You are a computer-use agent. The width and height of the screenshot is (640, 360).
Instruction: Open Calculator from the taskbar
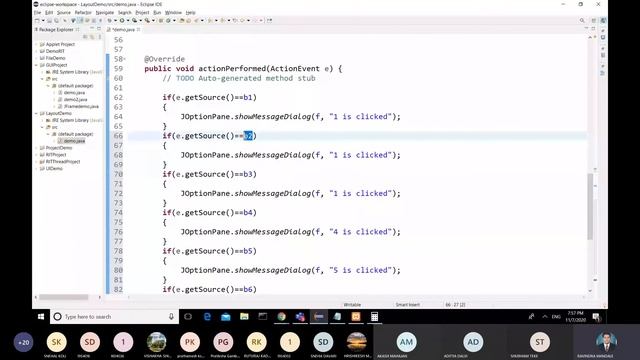pos(374,316)
